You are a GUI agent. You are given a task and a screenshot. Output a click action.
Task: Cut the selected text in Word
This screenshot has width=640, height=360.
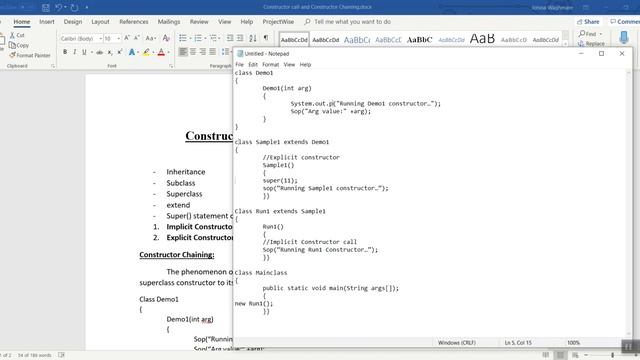coord(17,35)
